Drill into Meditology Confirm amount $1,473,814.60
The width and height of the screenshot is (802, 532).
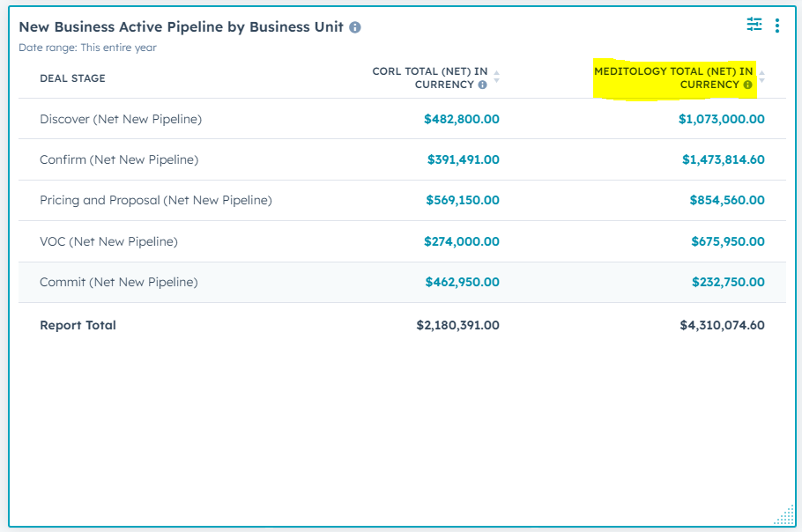723,159
